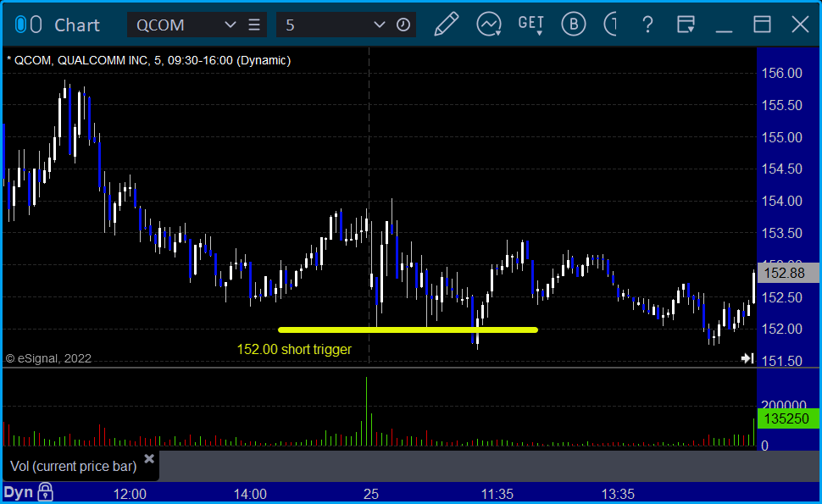Click the 151.50 price axis label
The height and width of the screenshot is (504, 822).
pos(781,361)
